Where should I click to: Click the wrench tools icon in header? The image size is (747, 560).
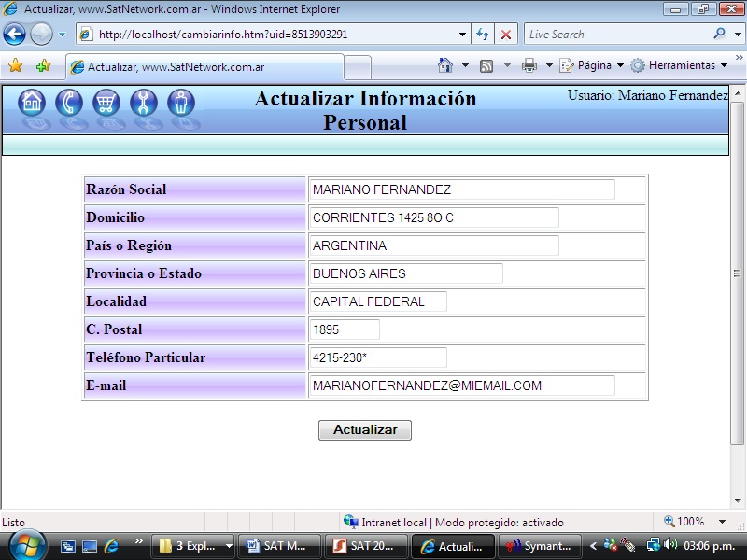[144, 103]
